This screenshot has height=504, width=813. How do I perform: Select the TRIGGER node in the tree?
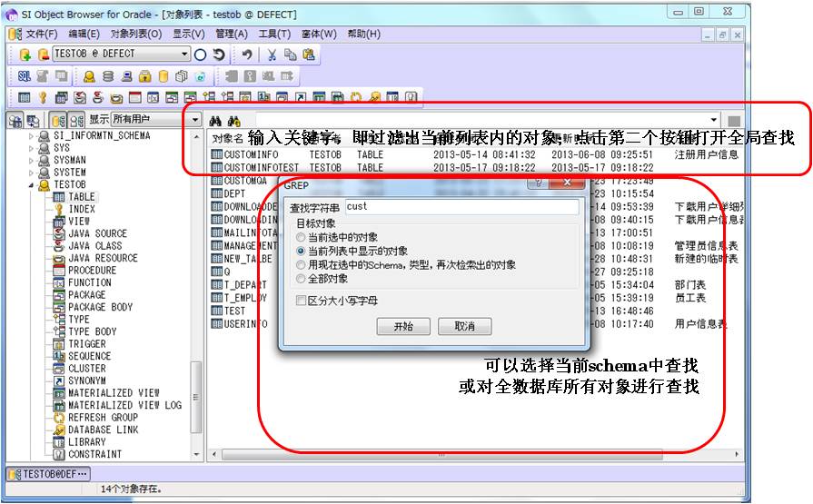(x=86, y=344)
